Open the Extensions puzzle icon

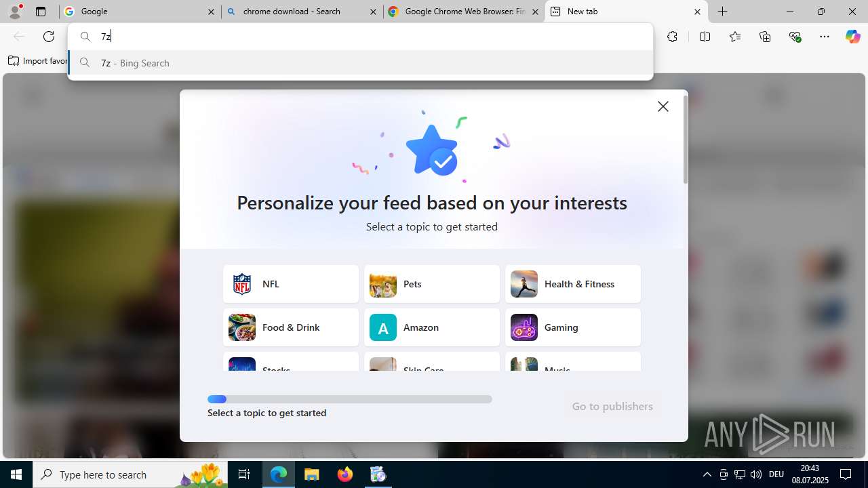click(672, 37)
